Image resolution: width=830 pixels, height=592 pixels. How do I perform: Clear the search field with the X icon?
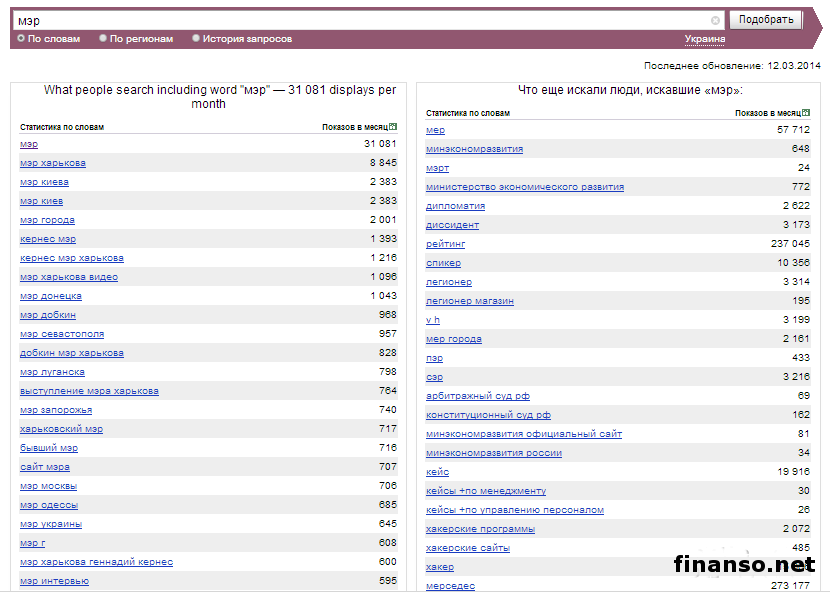pos(715,20)
